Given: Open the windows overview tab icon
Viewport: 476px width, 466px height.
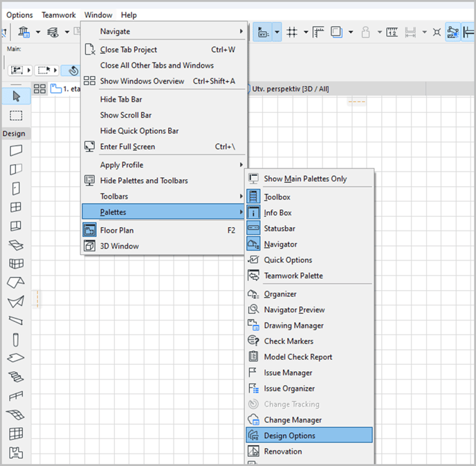Looking at the screenshot, I should tap(39, 89).
